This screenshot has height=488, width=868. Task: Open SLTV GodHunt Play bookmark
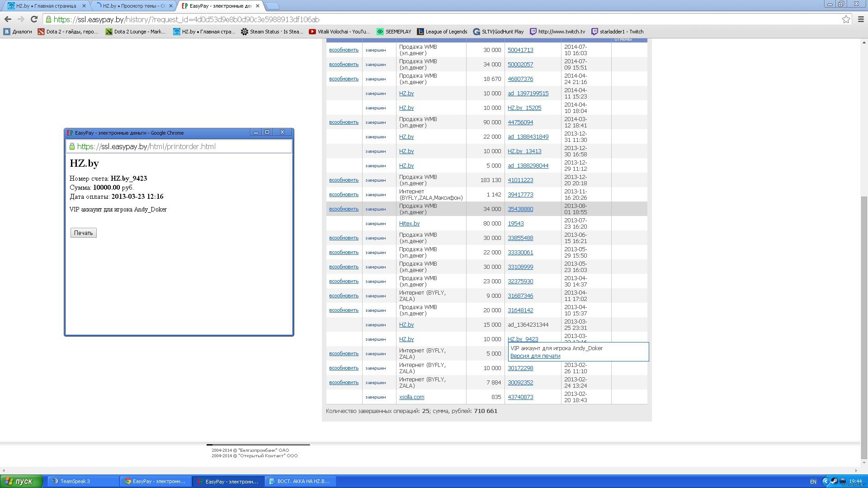pos(498,32)
